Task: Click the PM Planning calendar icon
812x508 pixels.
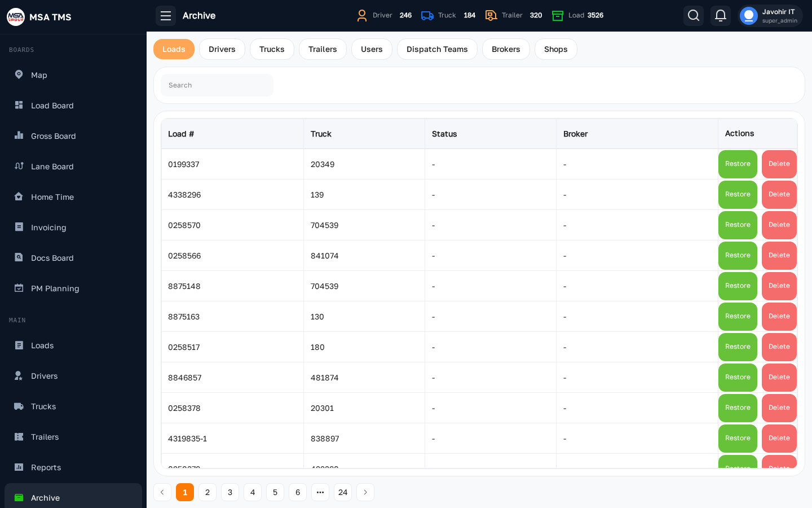Action: click(x=19, y=288)
